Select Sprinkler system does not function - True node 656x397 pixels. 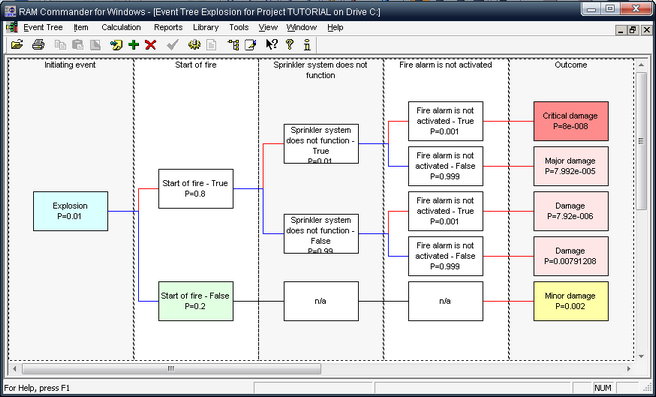click(x=321, y=143)
